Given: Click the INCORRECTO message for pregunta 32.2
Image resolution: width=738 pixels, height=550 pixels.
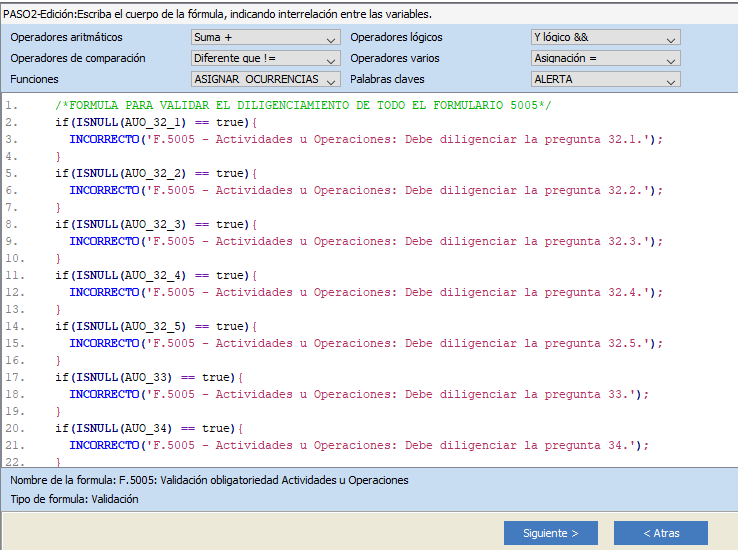Looking at the screenshot, I should [365, 190].
